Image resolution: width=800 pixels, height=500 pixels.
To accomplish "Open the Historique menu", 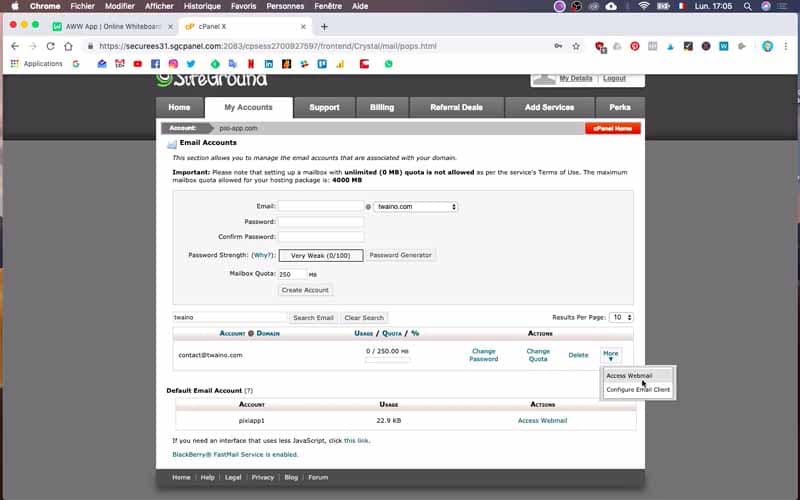I will [x=202, y=6].
